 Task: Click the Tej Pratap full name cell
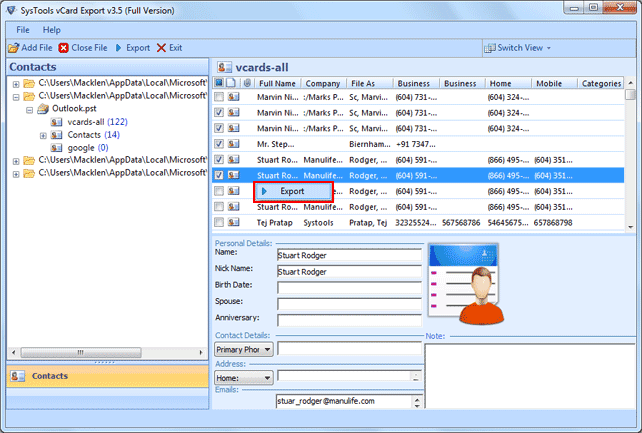pos(275,223)
